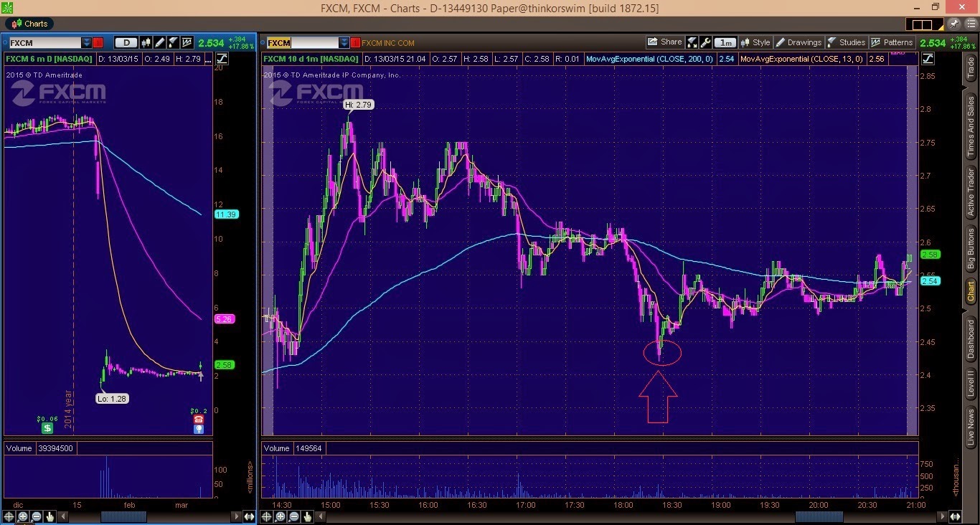980x525 pixels.
Task: Open left chart flask Studies icon
Action: coord(173,42)
